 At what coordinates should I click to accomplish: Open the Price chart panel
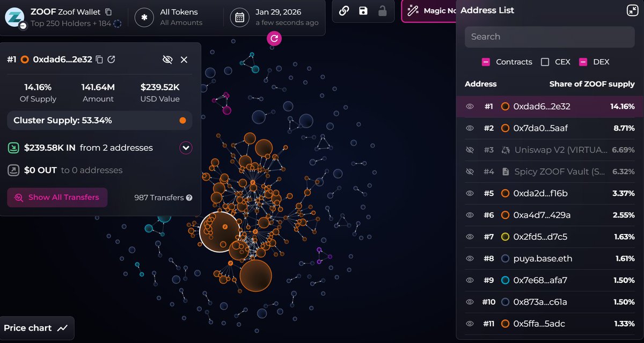point(36,328)
